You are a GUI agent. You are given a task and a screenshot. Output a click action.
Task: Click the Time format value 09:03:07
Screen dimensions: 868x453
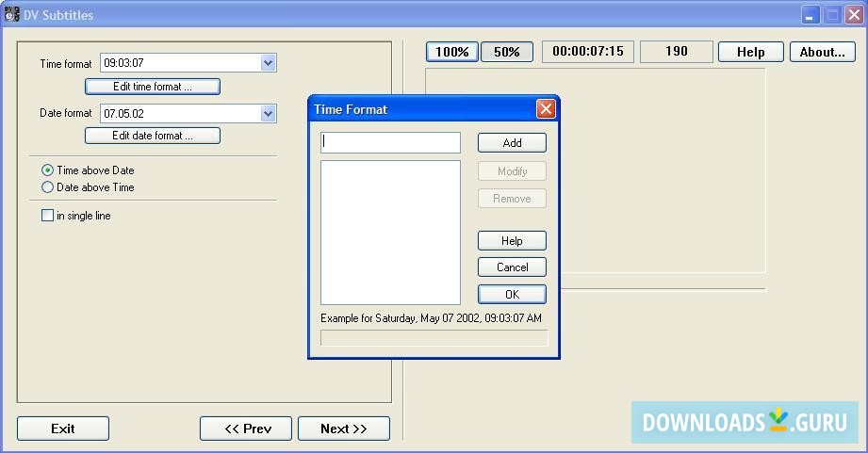click(x=124, y=63)
